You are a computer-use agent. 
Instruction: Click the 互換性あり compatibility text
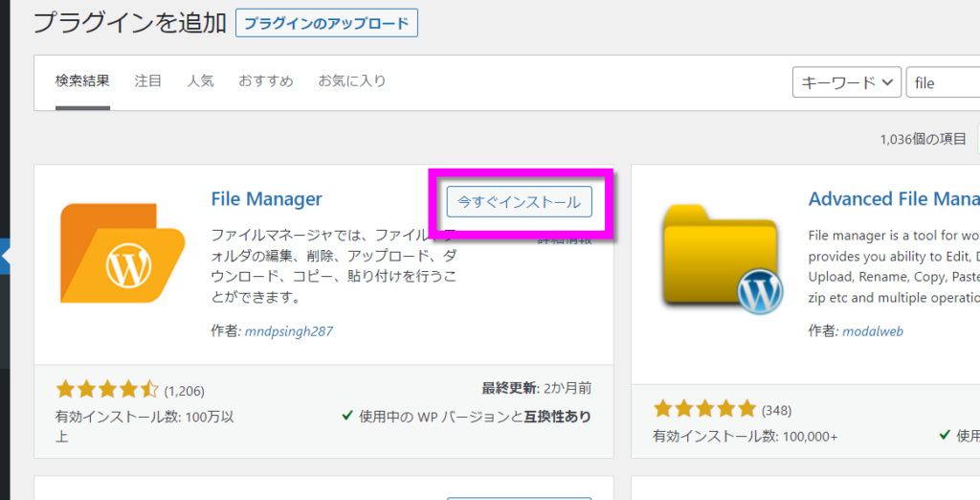(x=557, y=416)
